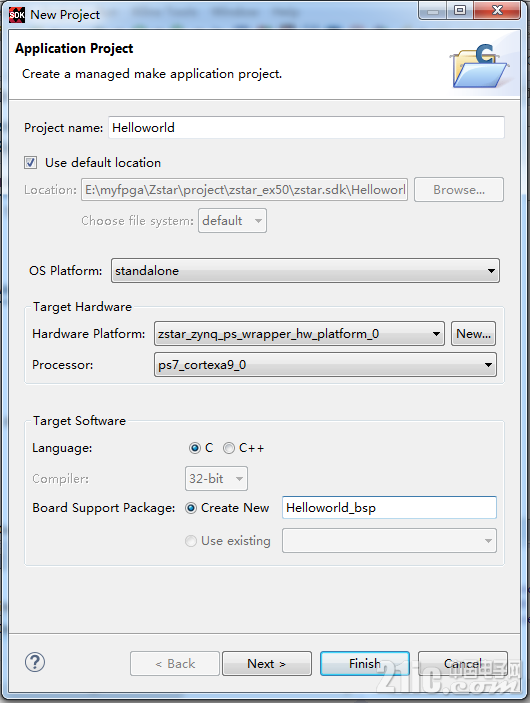The width and height of the screenshot is (530, 703).
Task: Minimize the New Project dialog
Action: coord(433,10)
